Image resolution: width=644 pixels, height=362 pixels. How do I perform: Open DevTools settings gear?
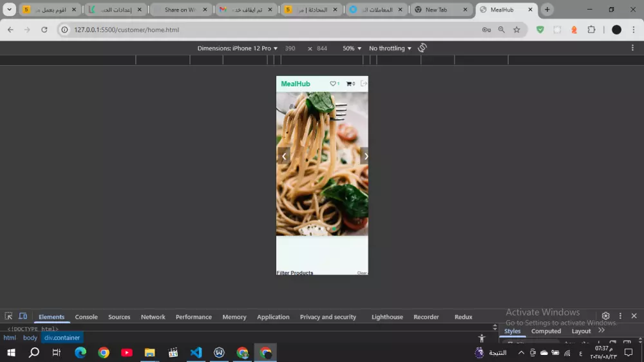606,316
